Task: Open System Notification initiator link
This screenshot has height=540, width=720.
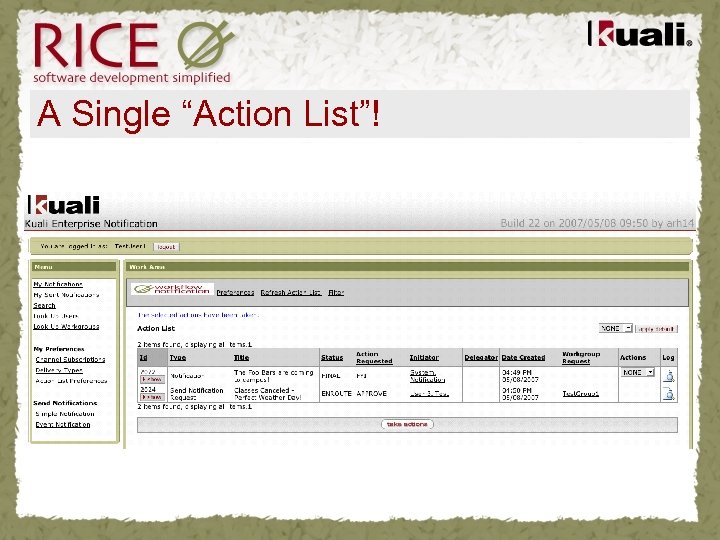Action: tap(427, 376)
